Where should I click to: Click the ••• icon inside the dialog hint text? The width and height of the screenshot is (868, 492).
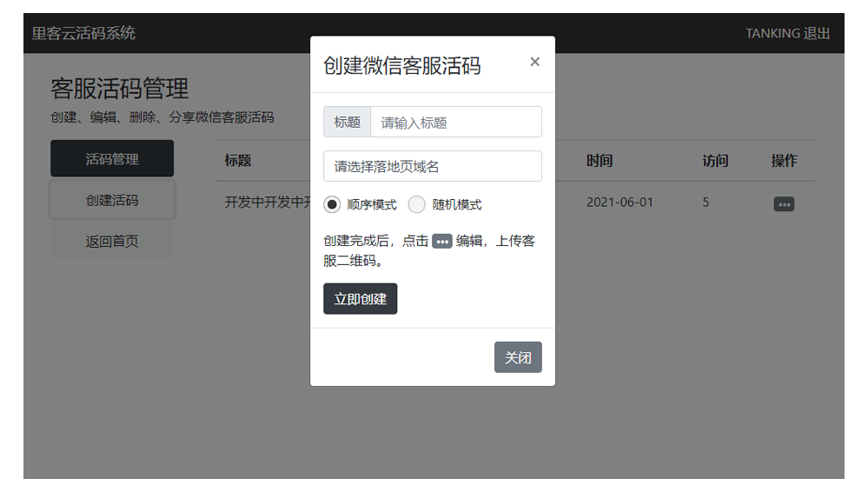[x=442, y=242]
